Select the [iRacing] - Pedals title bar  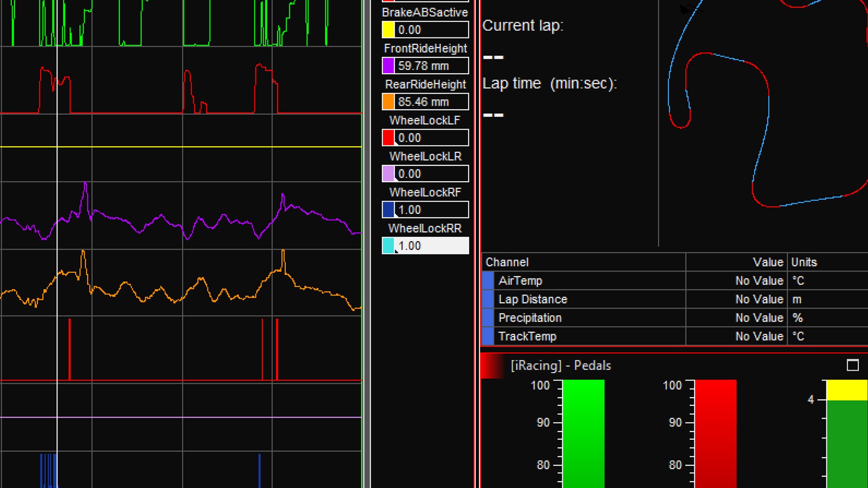(x=561, y=366)
